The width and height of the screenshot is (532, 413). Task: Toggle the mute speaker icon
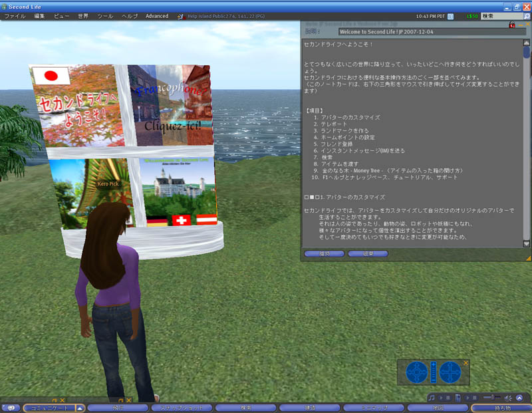[x=508, y=398]
